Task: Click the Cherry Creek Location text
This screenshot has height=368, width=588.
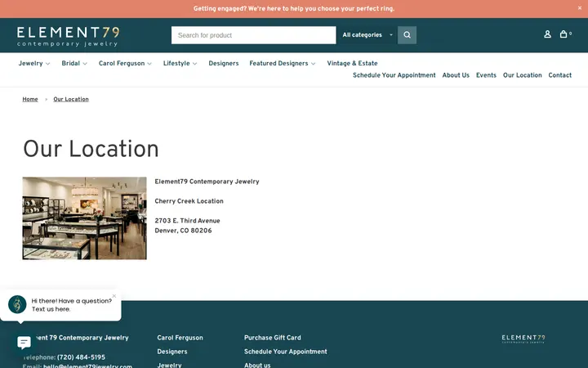Action: click(x=189, y=201)
